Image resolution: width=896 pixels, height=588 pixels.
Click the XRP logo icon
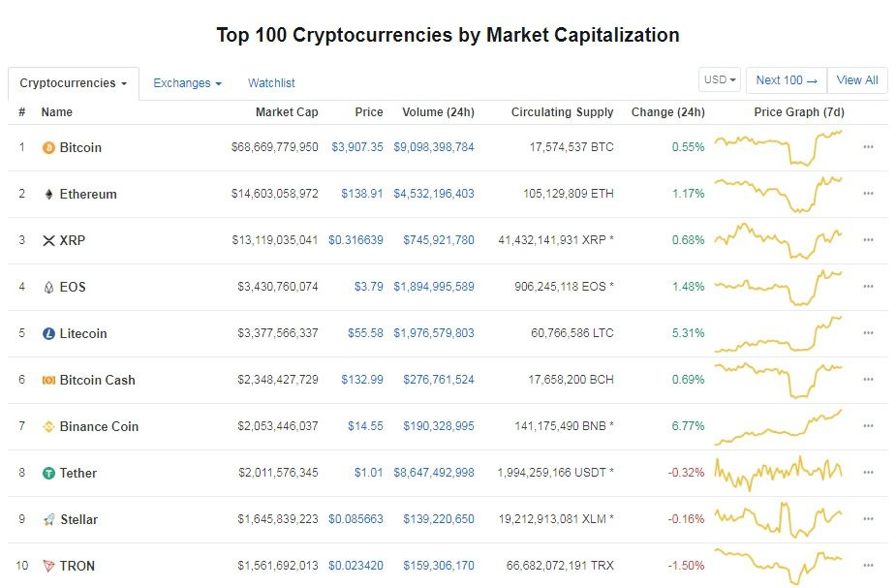pos(48,240)
